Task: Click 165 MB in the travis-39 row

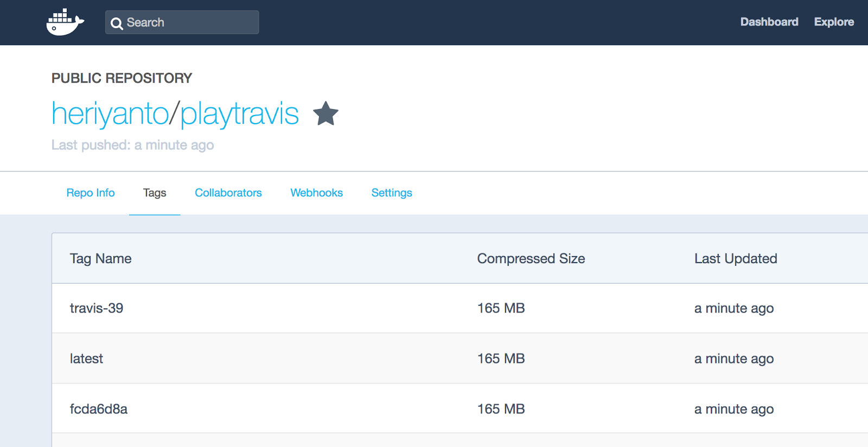Action: pos(501,308)
